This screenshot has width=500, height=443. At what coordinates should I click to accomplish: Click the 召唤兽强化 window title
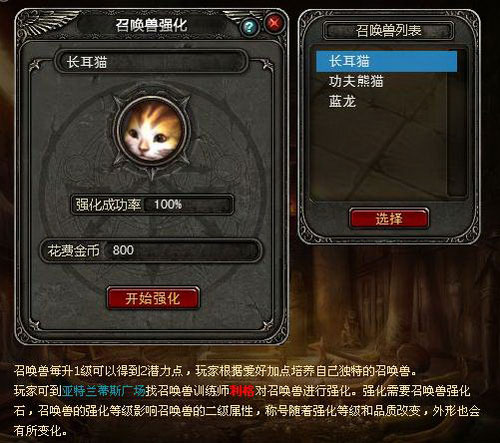pos(151,25)
